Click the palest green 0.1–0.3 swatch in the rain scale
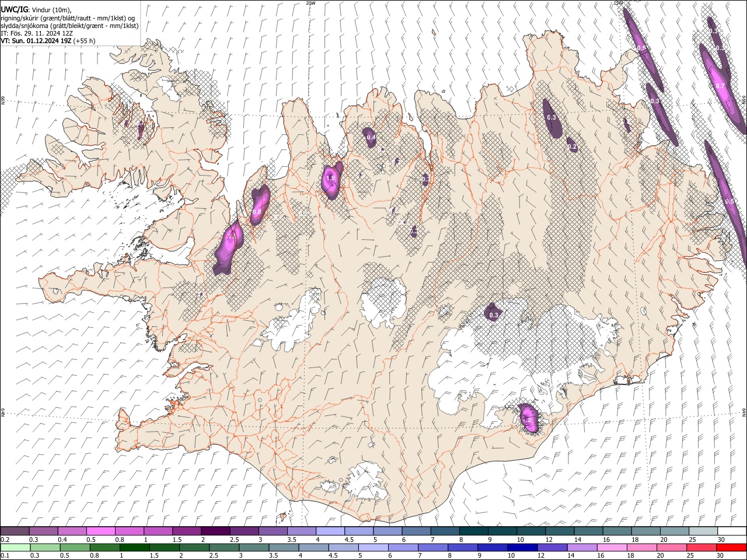Screen dimensions: 747x560 point(15,547)
